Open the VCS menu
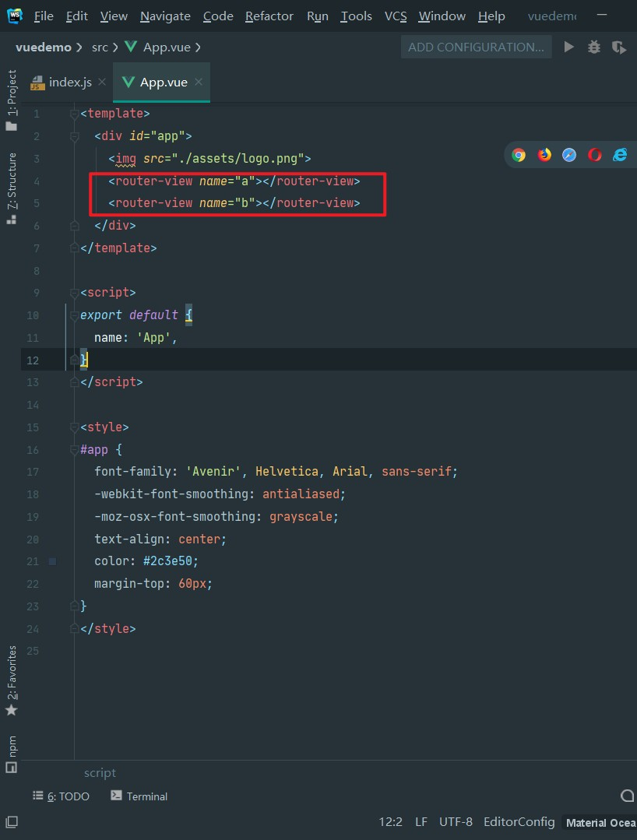The width and height of the screenshot is (637, 840). click(396, 16)
